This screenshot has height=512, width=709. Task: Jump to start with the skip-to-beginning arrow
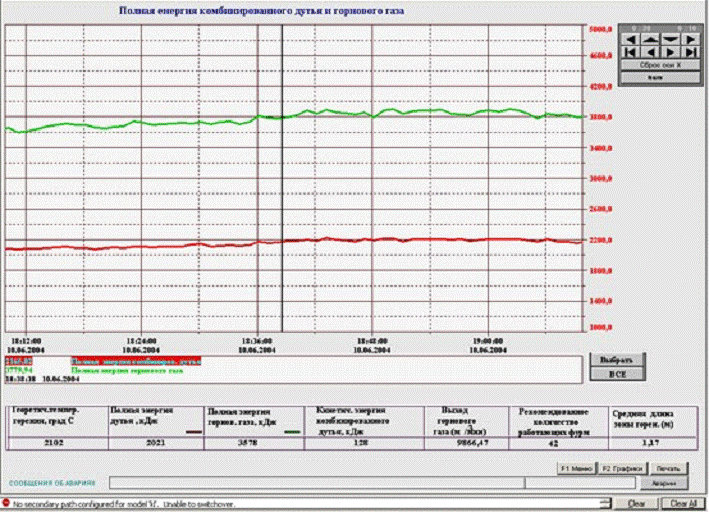tap(631, 52)
